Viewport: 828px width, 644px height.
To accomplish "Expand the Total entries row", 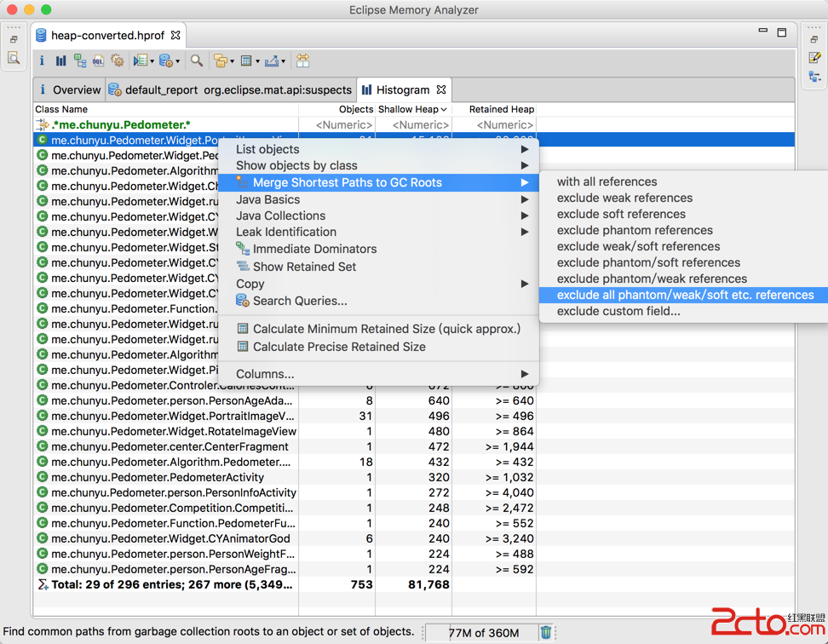I will pos(43,585).
